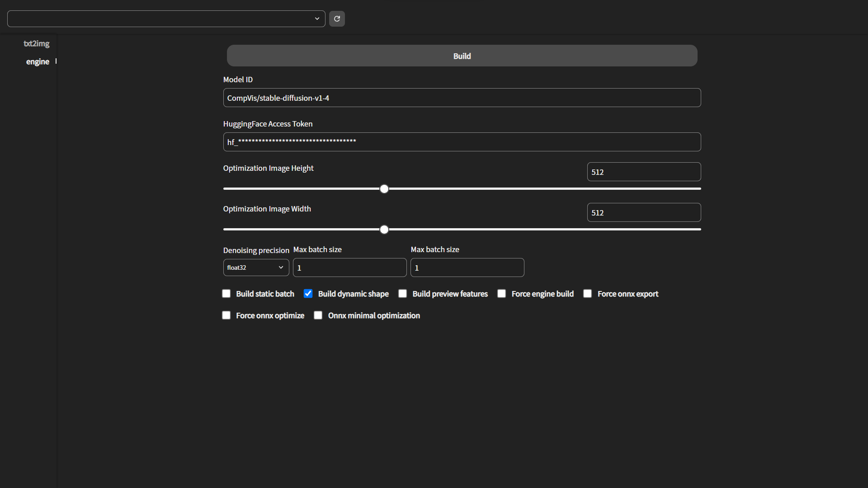
Task: Uncheck Build dynamic shape checkbox
Action: click(308, 294)
